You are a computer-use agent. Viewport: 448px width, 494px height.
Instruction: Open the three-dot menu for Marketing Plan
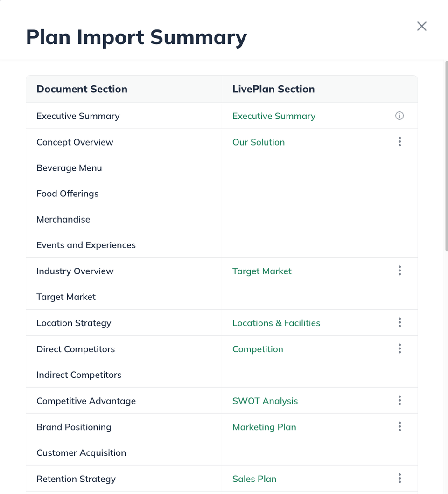click(399, 427)
